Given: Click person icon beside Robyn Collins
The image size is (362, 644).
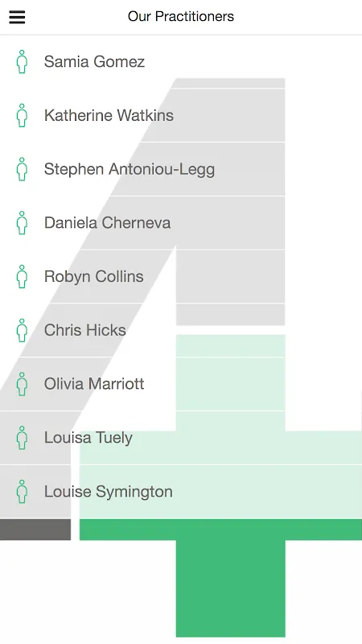Looking at the screenshot, I should 23,277.
